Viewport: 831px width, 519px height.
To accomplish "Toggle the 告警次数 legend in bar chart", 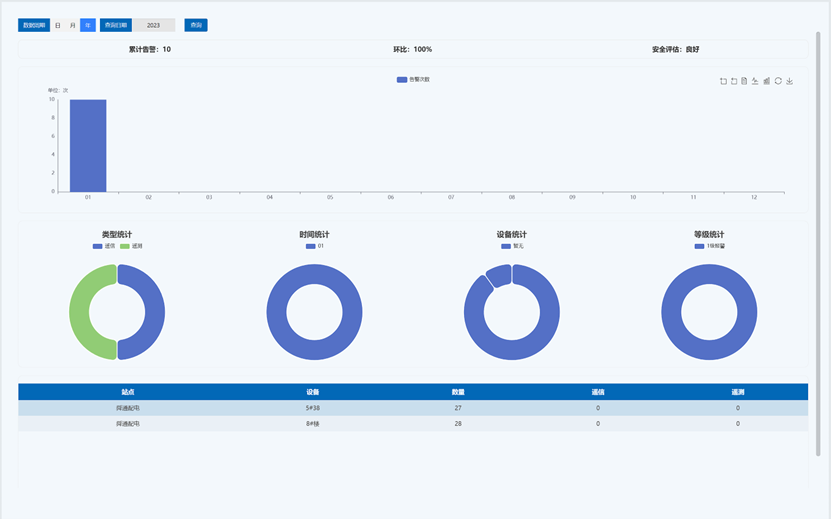I will (x=412, y=79).
